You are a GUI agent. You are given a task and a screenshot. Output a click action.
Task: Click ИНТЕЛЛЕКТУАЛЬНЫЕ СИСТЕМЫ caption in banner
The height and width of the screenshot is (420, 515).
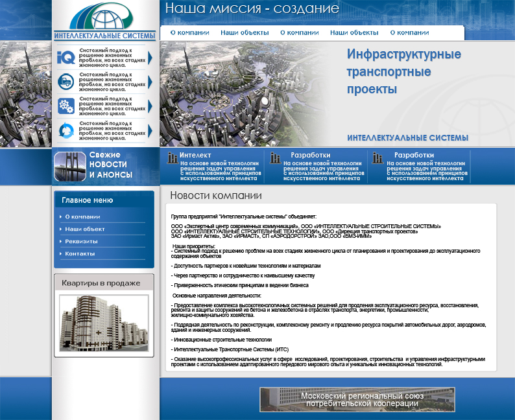pyautogui.click(x=407, y=138)
